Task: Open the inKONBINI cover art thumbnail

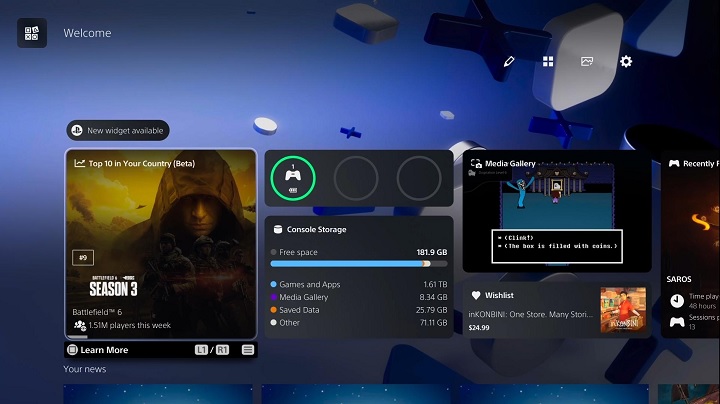Action: click(623, 310)
